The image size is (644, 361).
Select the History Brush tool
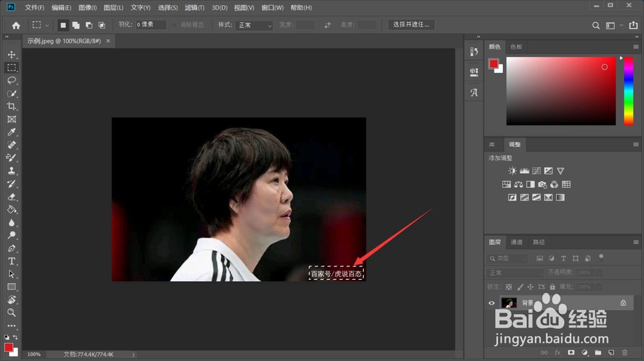[12, 184]
